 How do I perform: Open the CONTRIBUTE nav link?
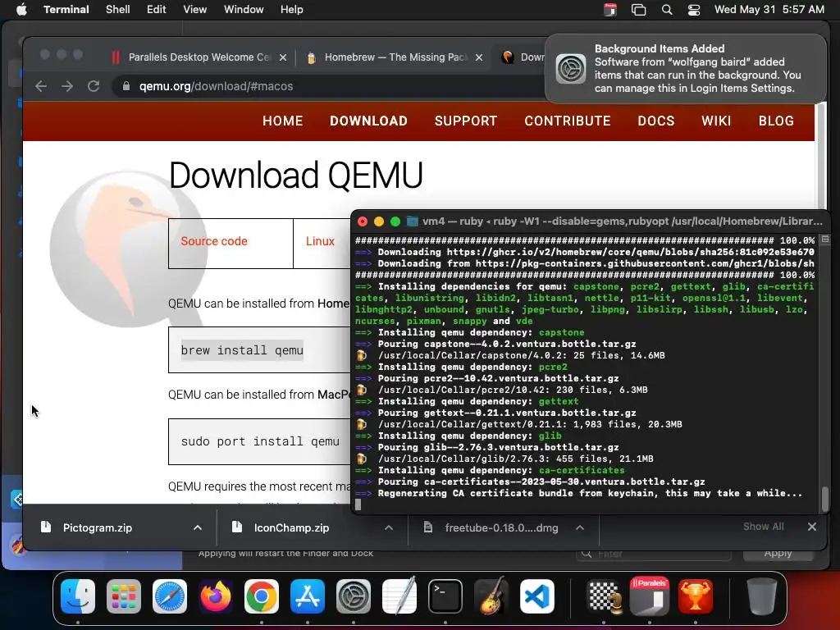(x=568, y=121)
